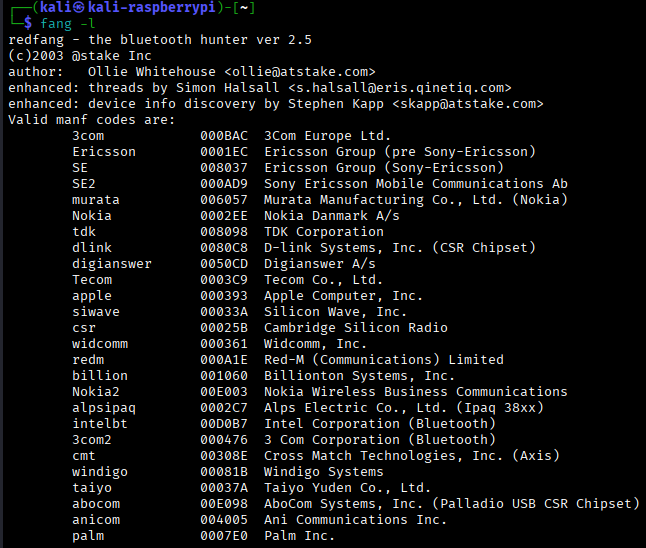Select the 'alpsipaq' manufacturer name
The width and height of the screenshot is (646, 548).
pyautogui.click(x=104, y=408)
